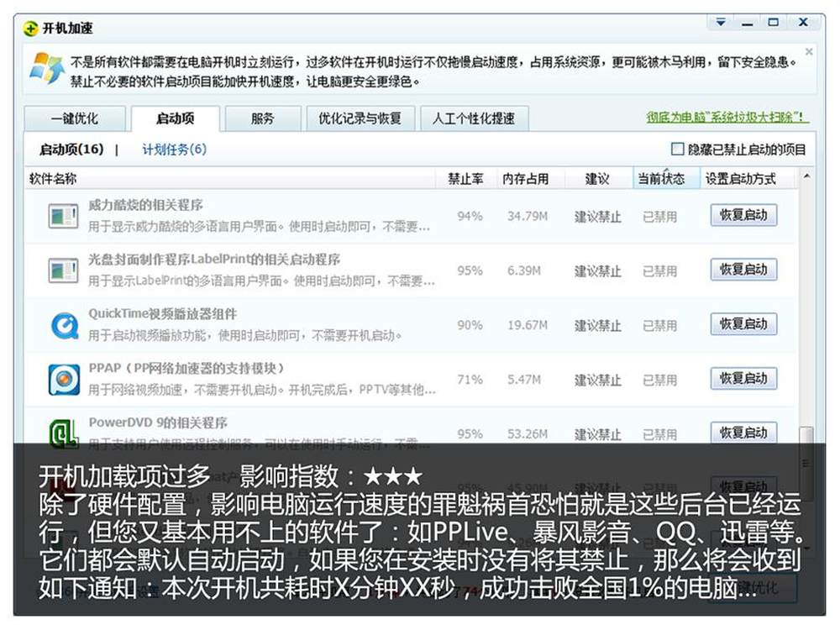Click the PPAP accelerator icon

click(64, 380)
